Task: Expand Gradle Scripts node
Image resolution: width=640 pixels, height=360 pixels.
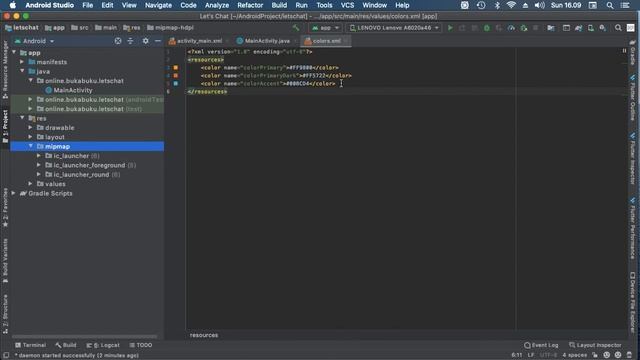Action: [x=14, y=193]
